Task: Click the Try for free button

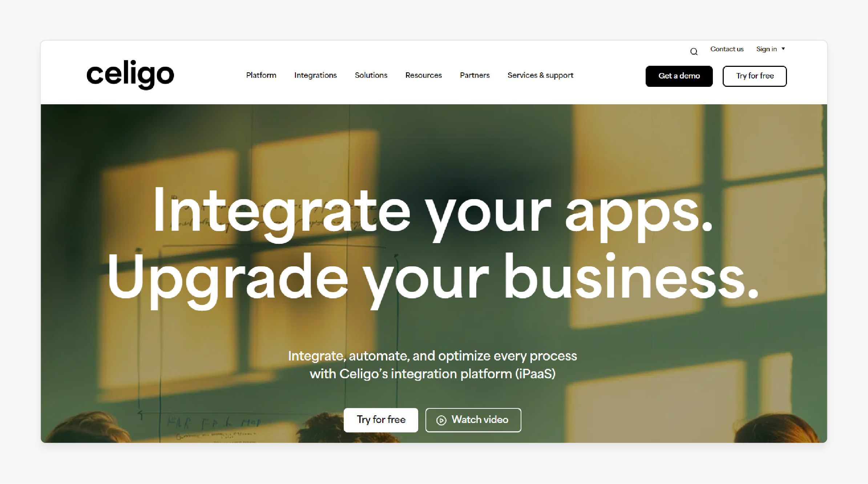Action: tap(755, 75)
